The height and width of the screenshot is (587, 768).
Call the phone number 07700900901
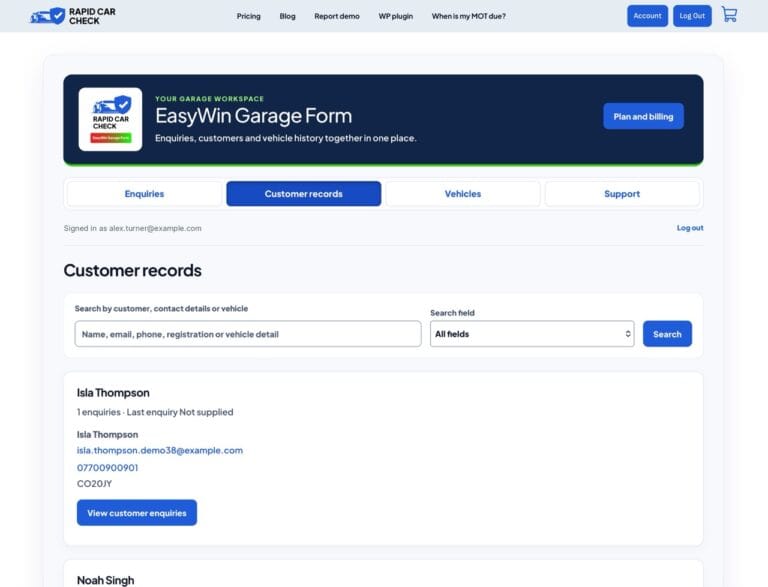pos(107,467)
